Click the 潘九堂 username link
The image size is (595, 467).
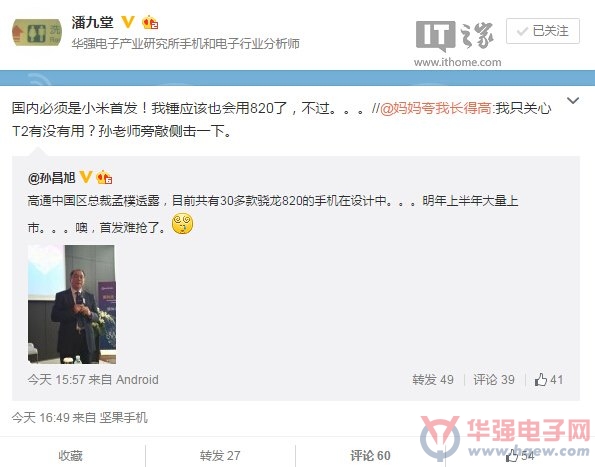click(93, 22)
